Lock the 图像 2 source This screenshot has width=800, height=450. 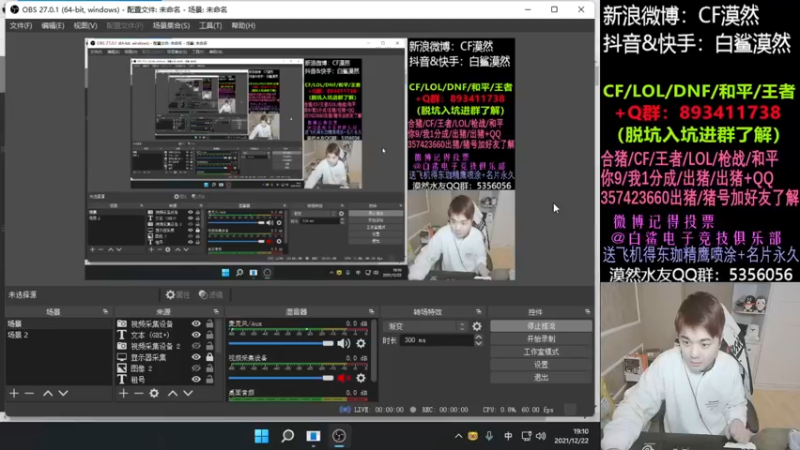tap(210, 368)
